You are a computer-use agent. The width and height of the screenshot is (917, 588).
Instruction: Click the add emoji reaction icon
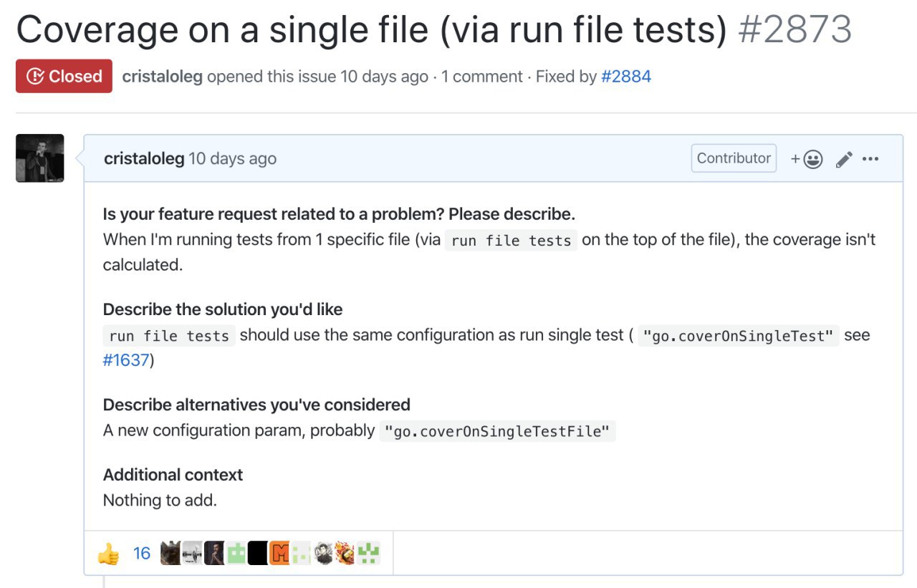pos(807,159)
